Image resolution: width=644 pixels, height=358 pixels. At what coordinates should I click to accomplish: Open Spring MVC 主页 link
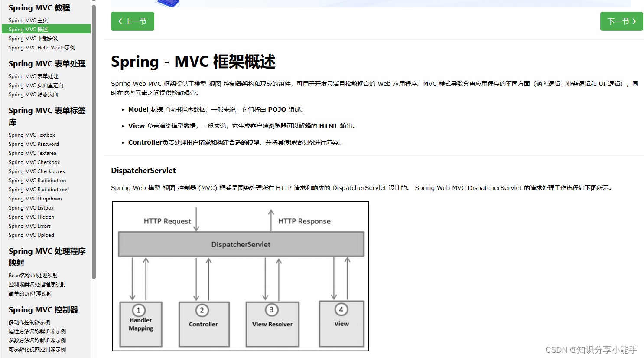point(28,20)
